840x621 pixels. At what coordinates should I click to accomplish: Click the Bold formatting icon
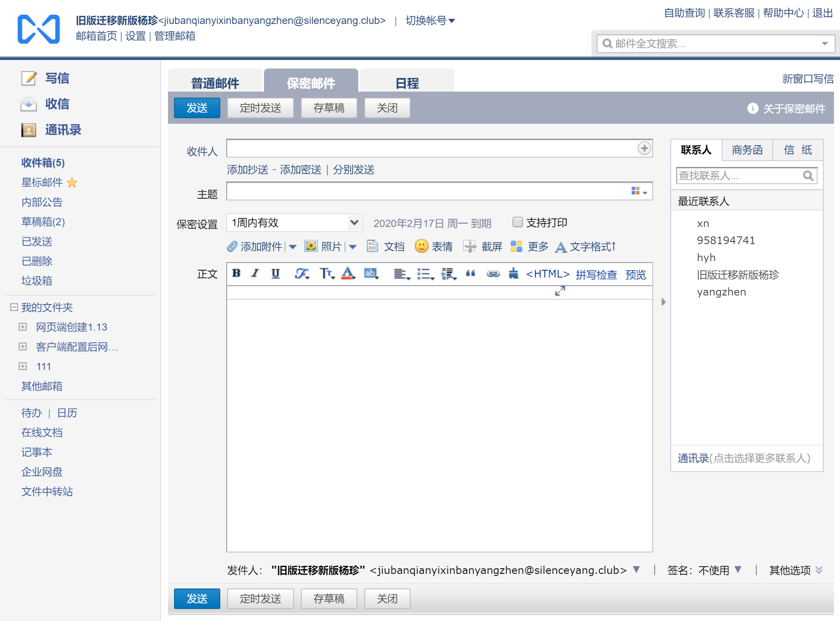[x=236, y=273]
